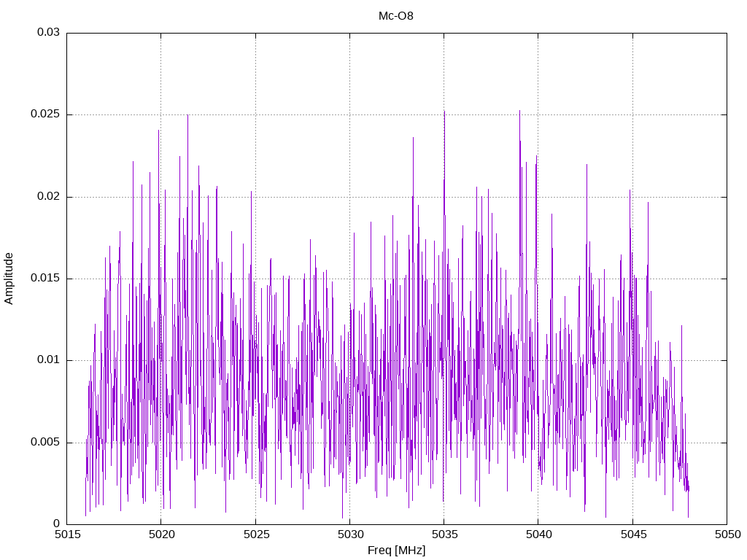Click the 0.02 y-axis tick label
747x560 pixels.
[49, 196]
